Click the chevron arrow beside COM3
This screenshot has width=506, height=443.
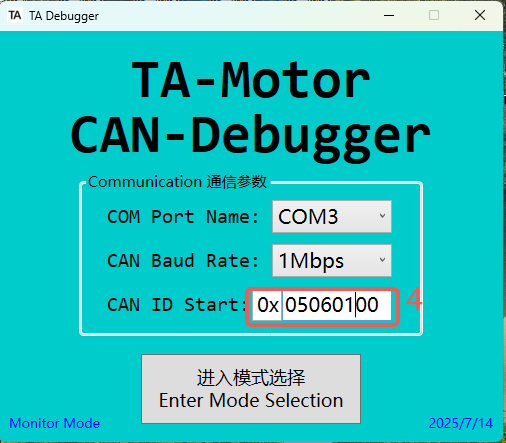(x=382, y=216)
